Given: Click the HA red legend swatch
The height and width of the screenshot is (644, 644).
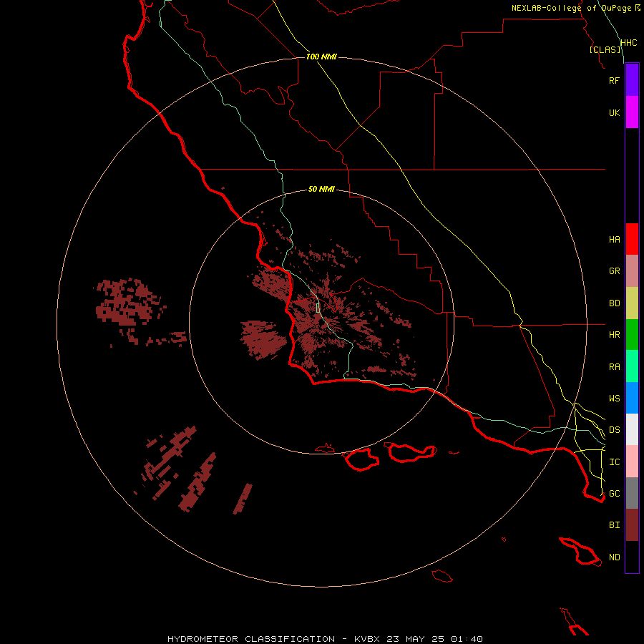Looking at the screenshot, I should pos(632,239).
